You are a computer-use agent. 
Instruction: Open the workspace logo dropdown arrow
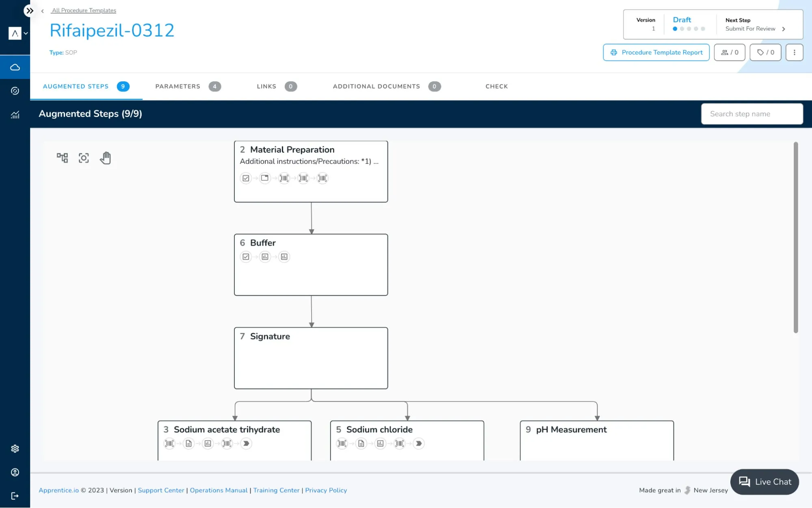click(x=26, y=33)
